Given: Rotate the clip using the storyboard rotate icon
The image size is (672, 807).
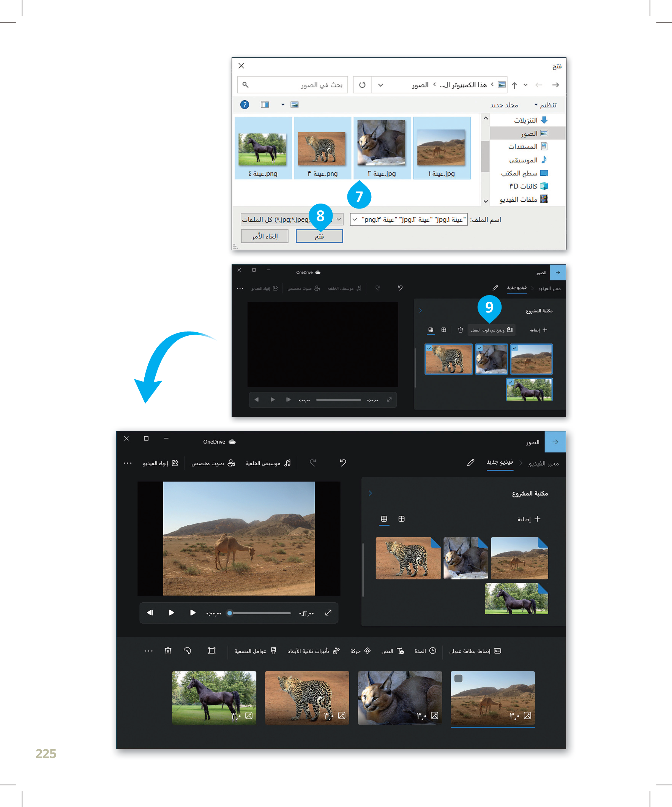Looking at the screenshot, I should pyautogui.click(x=188, y=651).
